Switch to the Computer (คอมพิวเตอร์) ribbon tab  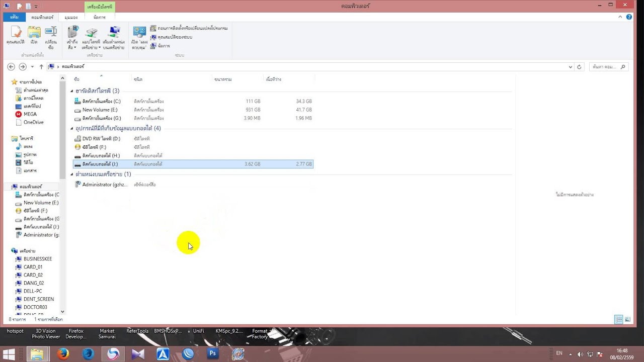pyautogui.click(x=42, y=17)
